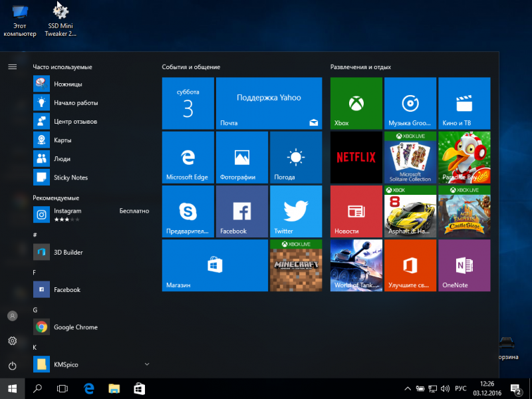Open the Xbox tile

[356, 103]
